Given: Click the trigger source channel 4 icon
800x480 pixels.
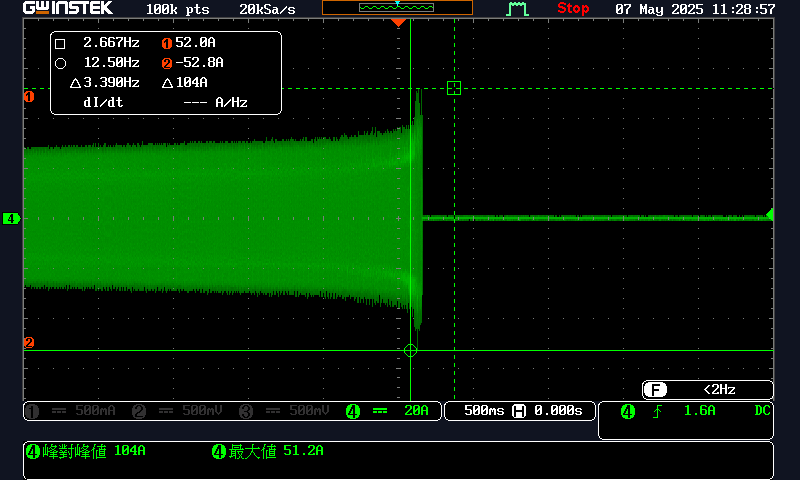Looking at the screenshot, I should (x=628, y=411).
